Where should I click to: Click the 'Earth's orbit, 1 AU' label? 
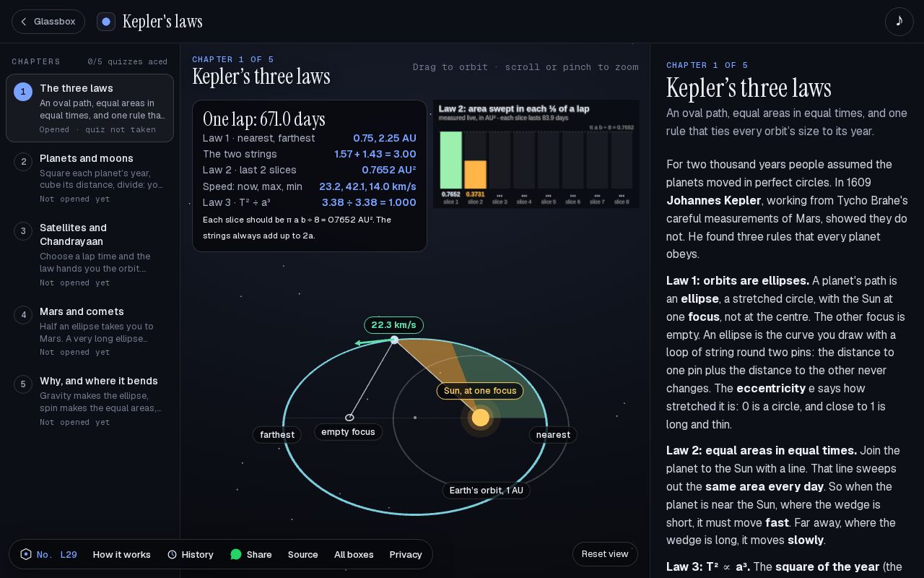pyautogui.click(x=487, y=491)
